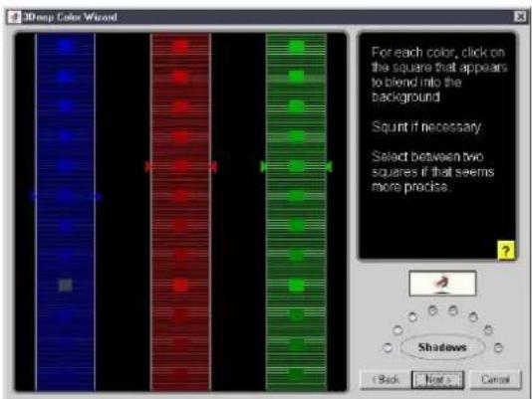Viewport: 532px width, 399px height.
Task: Pick the seventh red square from top
Action: [181, 226]
